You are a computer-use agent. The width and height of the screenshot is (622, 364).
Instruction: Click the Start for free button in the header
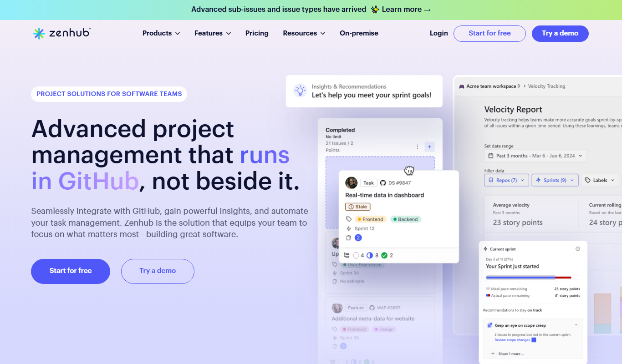tap(489, 34)
